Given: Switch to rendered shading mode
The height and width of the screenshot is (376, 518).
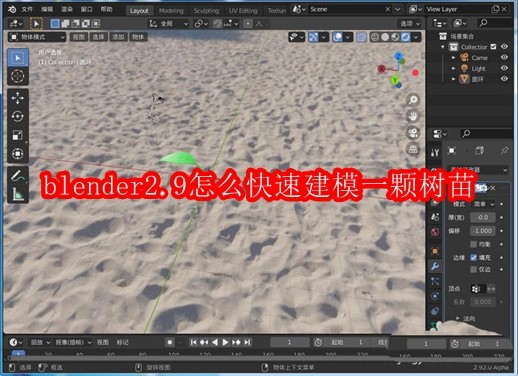Looking at the screenshot, I should click(x=405, y=37).
